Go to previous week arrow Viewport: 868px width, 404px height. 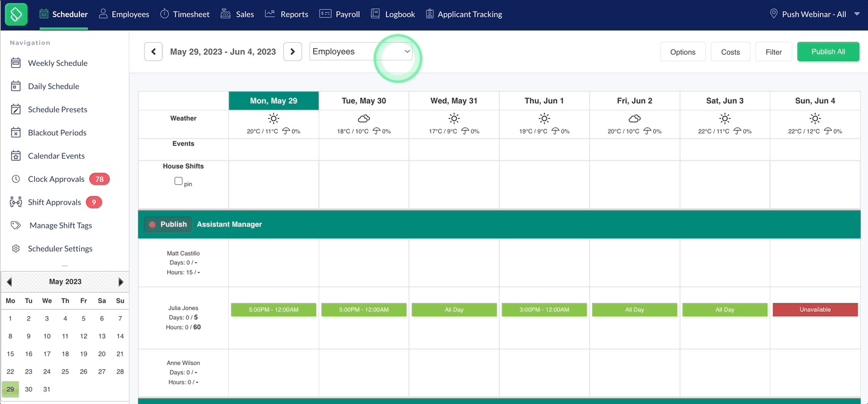tap(153, 52)
